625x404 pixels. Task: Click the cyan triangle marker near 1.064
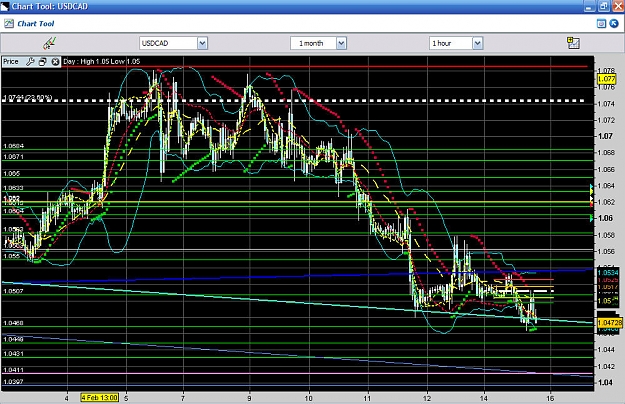[592, 186]
